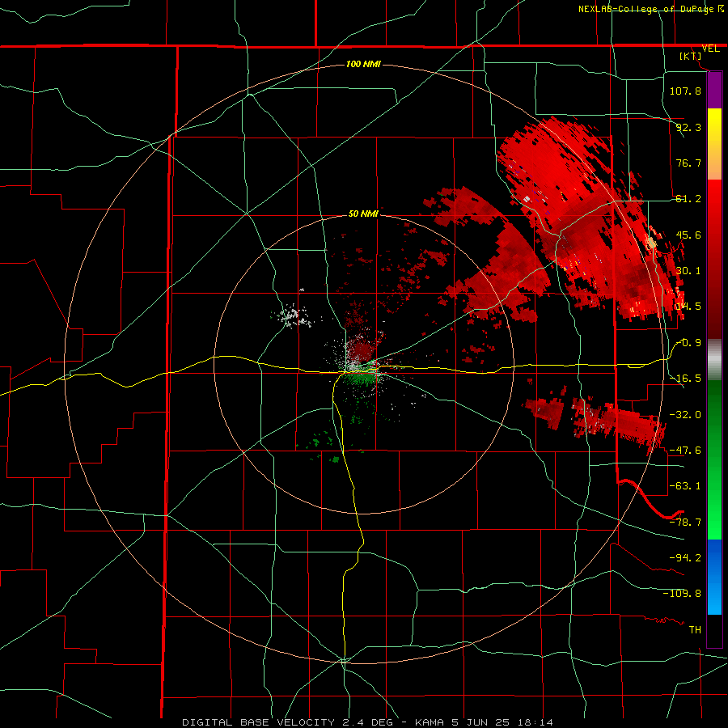
Task: Pick the green segment of color bar
Action: point(714,459)
